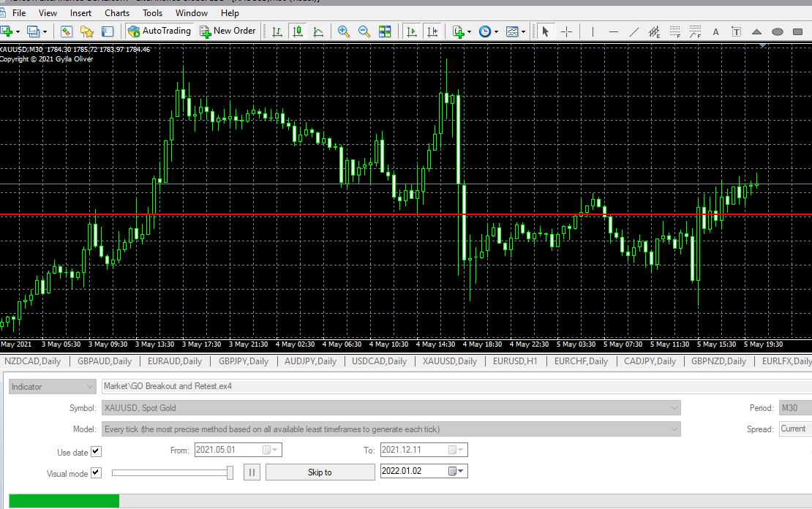Toggle Auto Scroll chart icon
Image resolution: width=812 pixels, height=509 pixels.
(x=412, y=31)
